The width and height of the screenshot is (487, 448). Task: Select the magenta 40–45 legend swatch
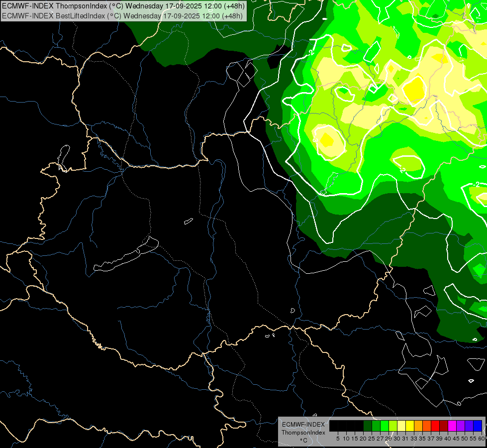[x=452, y=426]
